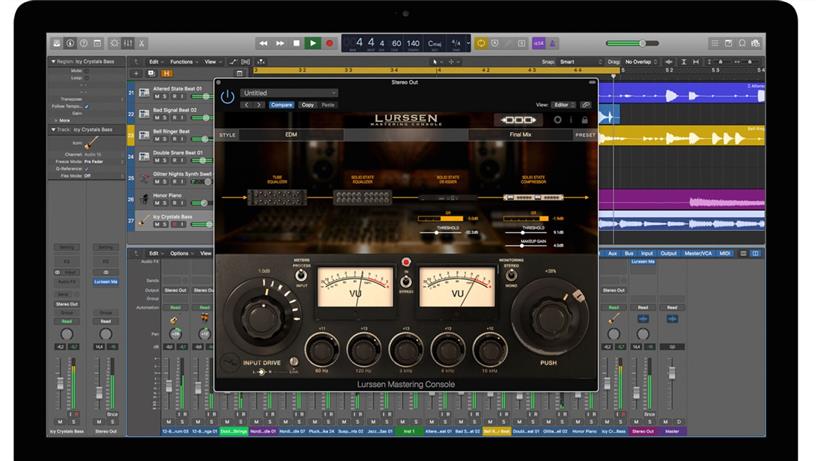Viewport: 820px width, 461px height.
Task: Mute the Altered State Beat 01 track
Action: 157,96
